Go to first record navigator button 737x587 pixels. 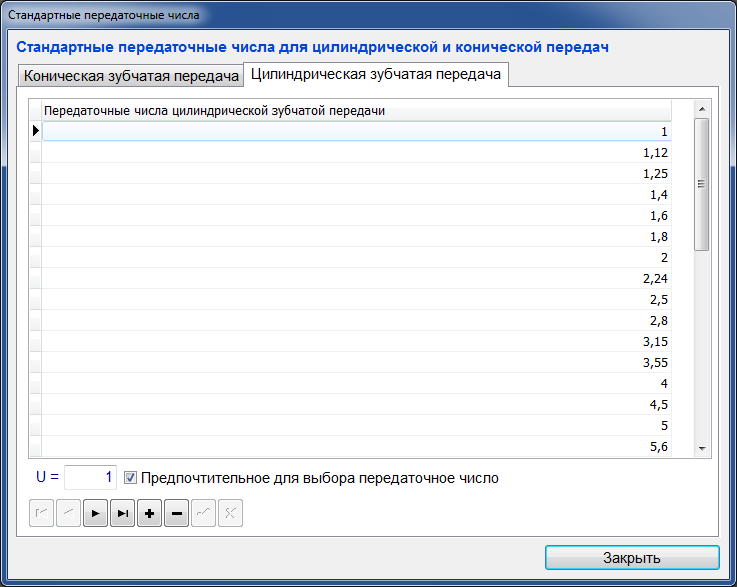coord(41,513)
